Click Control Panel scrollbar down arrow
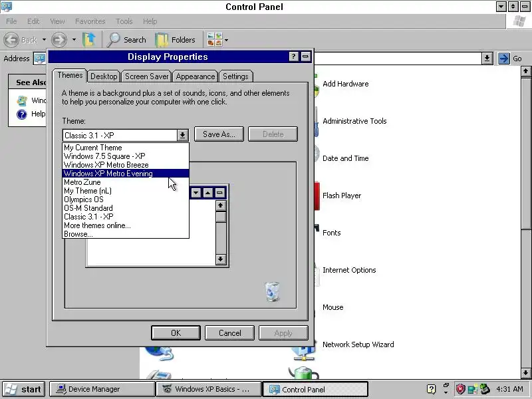 pyautogui.click(x=526, y=372)
